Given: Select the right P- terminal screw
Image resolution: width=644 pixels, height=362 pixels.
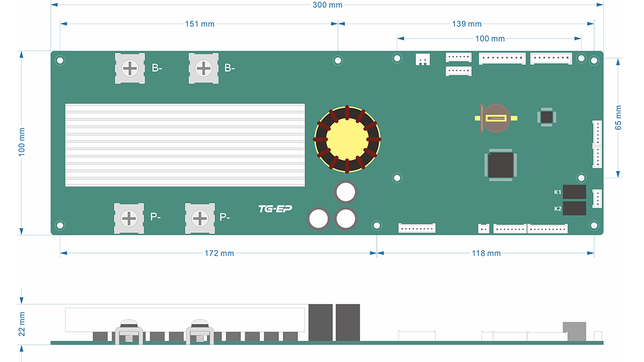Looking at the screenshot, I should [200, 218].
